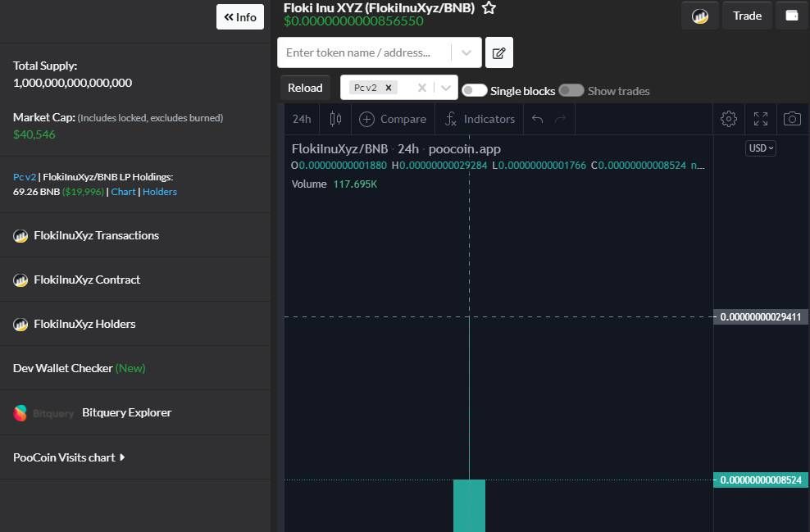Open candlestick chart style selector
This screenshot has width=810, height=532.
[x=335, y=119]
